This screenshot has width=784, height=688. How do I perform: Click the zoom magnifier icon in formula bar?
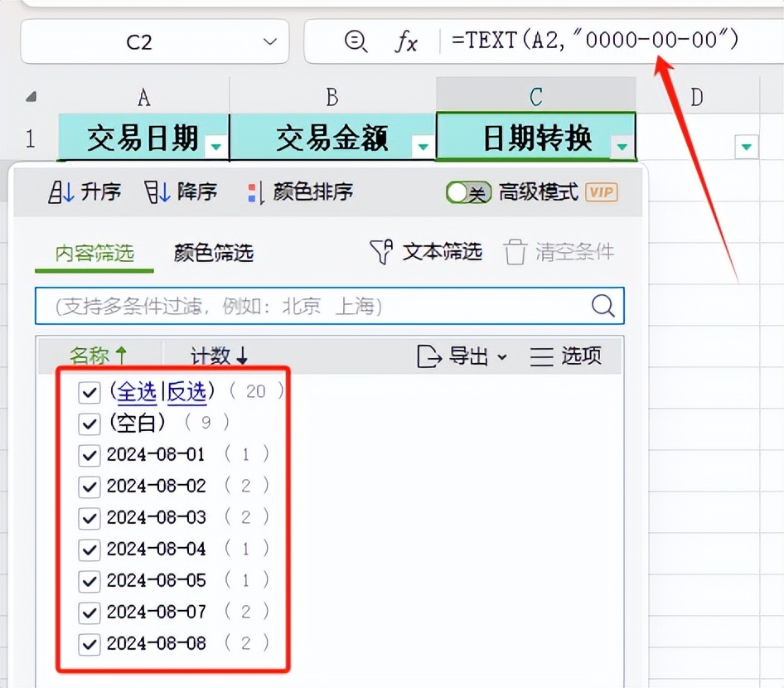(356, 41)
